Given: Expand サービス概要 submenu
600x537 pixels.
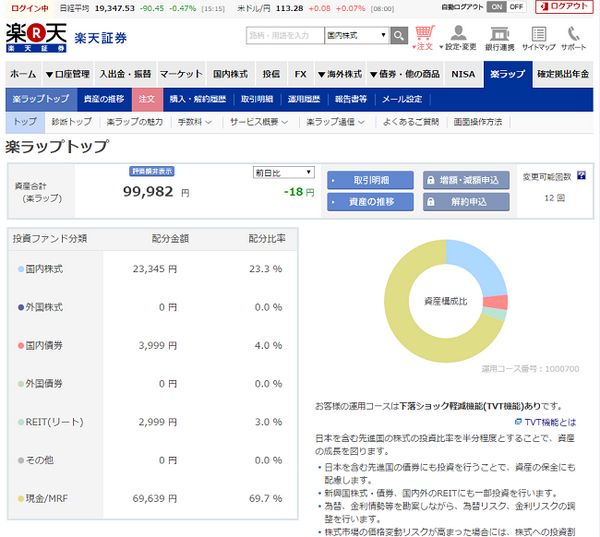Looking at the screenshot, I should coord(258,122).
